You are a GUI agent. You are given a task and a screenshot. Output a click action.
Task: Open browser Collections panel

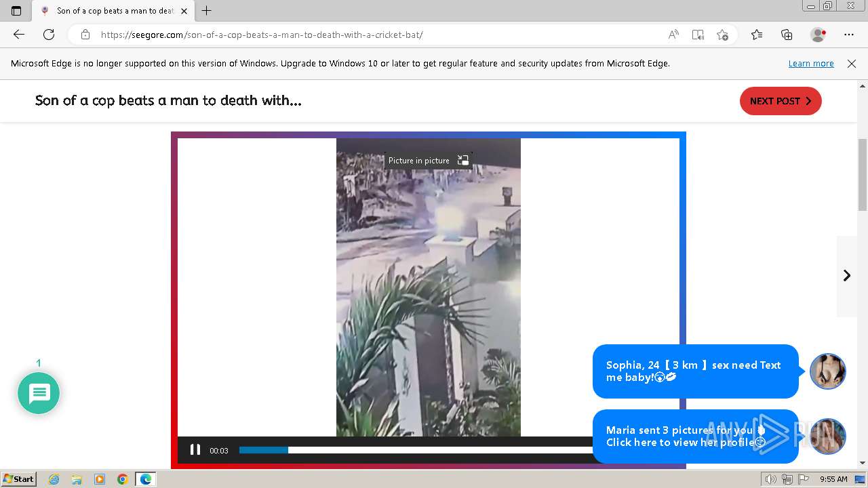coord(787,35)
